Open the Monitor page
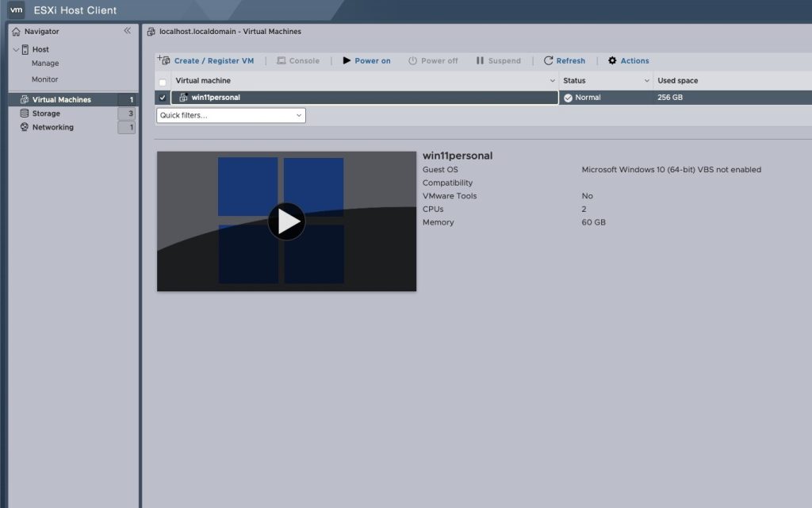Image resolution: width=812 pixels, height=508 pixels. coord(44,79)
